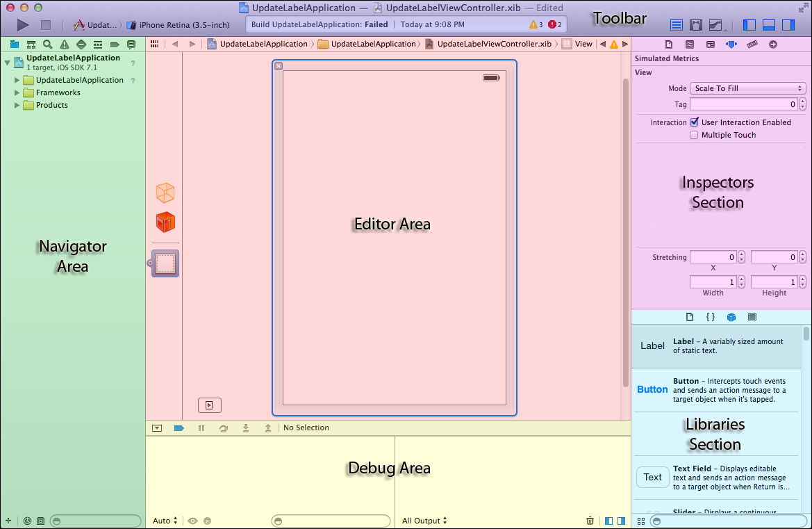Image resolution: width=812 pixels, height=529 pixels.
Task: Click the Run play button
Action: (x=22, y=24)
